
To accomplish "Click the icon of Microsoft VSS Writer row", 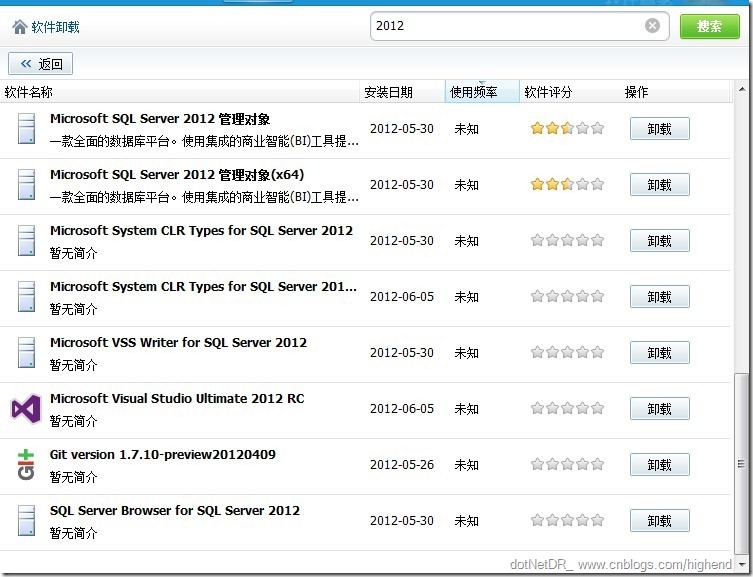I will point(26,352).
